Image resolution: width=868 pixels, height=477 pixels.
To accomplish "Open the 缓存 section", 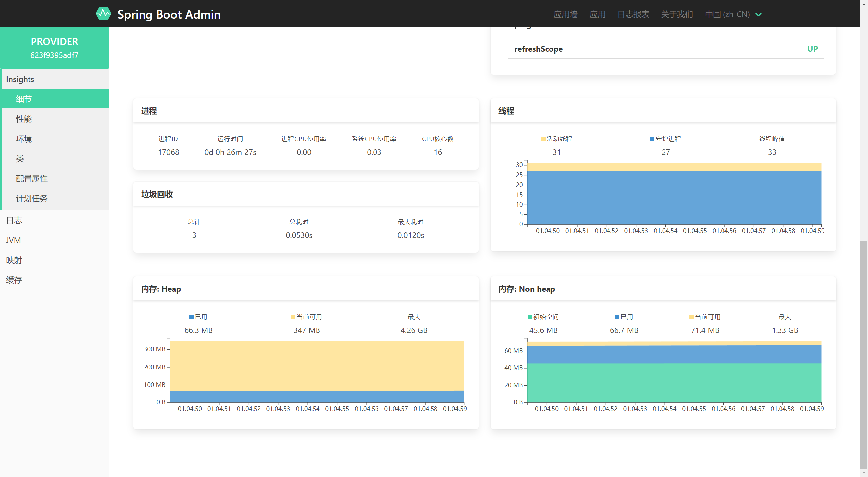I will coord(14,280).
